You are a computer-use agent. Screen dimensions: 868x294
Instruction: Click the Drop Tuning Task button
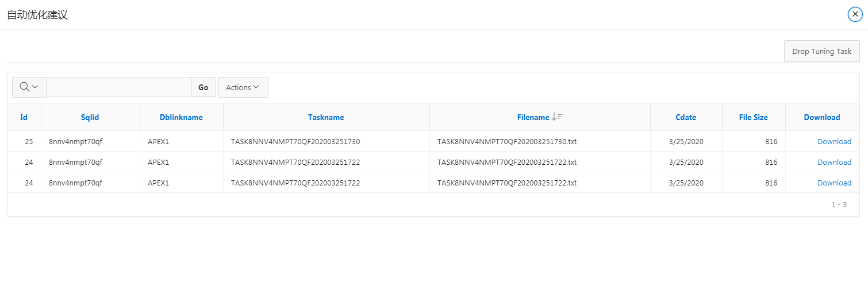821,51
